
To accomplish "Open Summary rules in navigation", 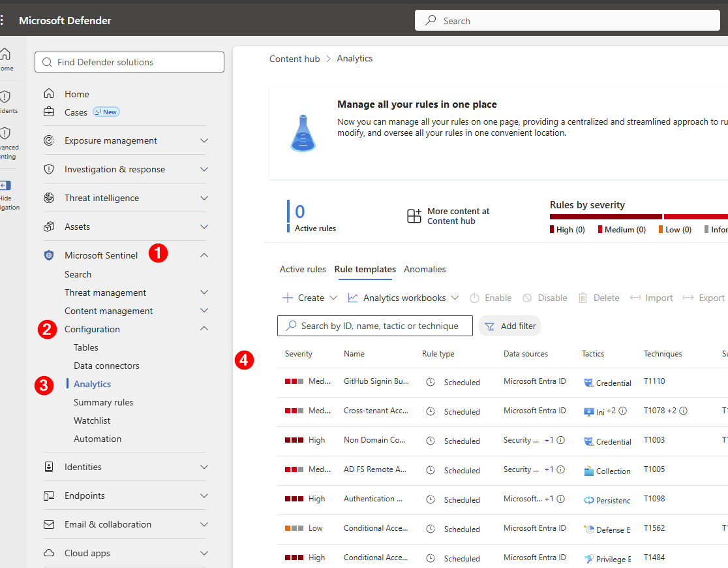I will coord(104,403).
